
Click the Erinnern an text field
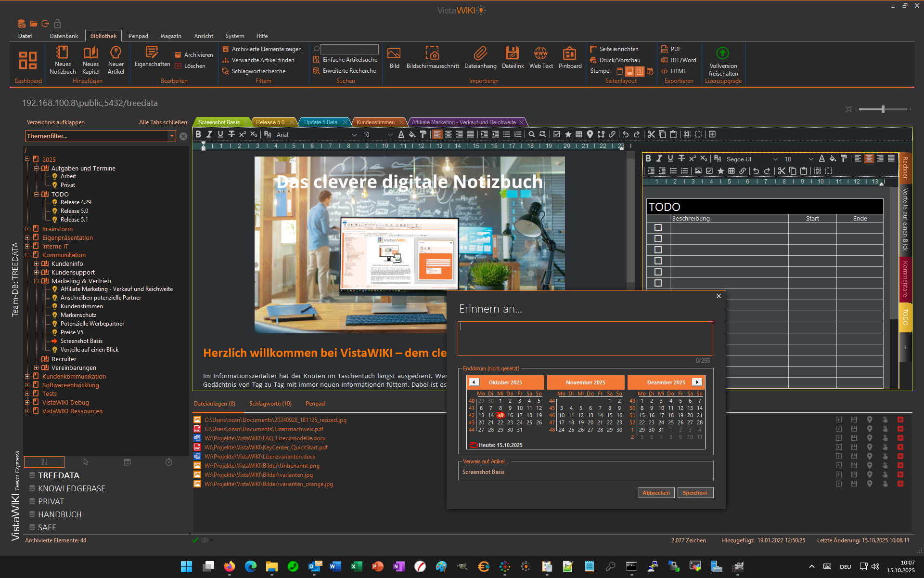[585, 339]
